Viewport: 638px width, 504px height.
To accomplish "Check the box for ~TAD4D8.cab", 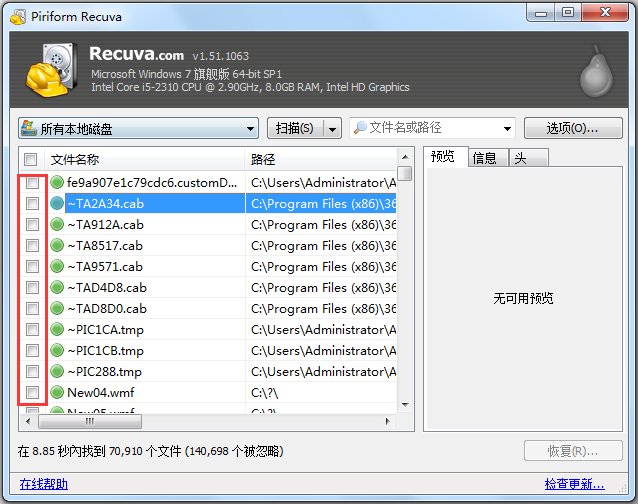I will tap(32, 287).
